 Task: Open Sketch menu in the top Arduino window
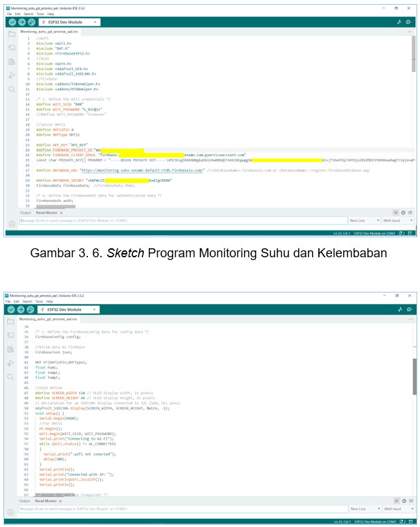(x=28, y=14)
